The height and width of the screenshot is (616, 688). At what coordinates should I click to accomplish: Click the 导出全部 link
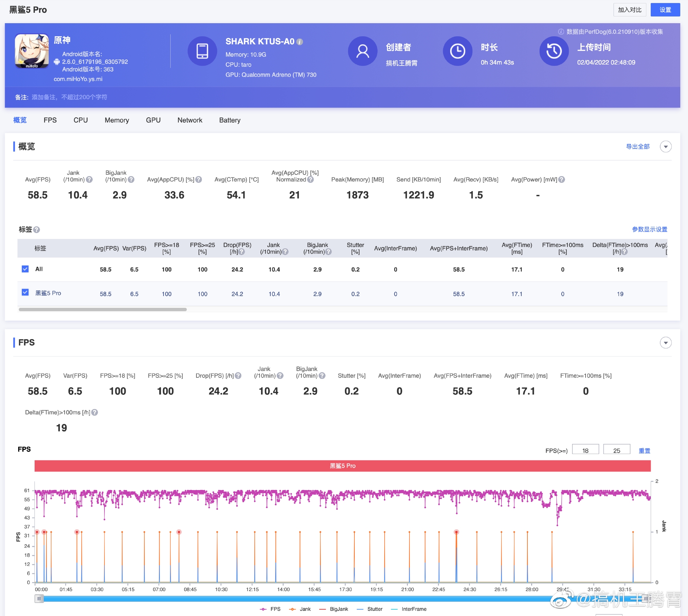(637, 147)
